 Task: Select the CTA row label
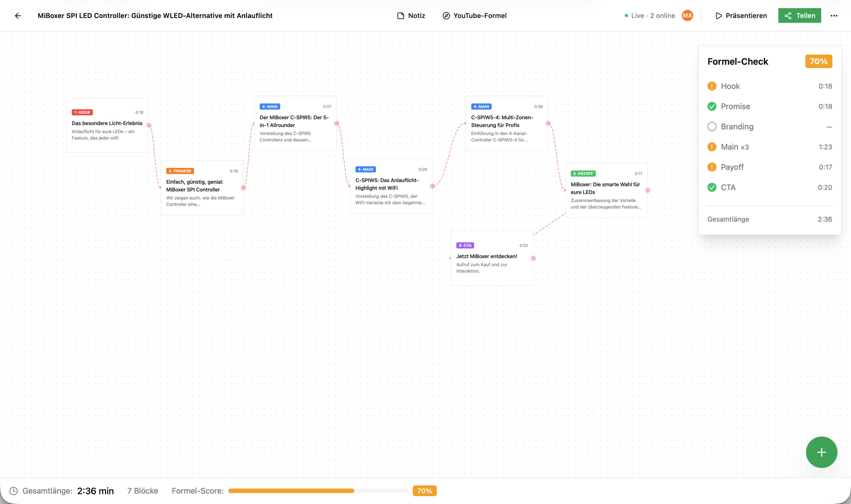tap(728, 188)
